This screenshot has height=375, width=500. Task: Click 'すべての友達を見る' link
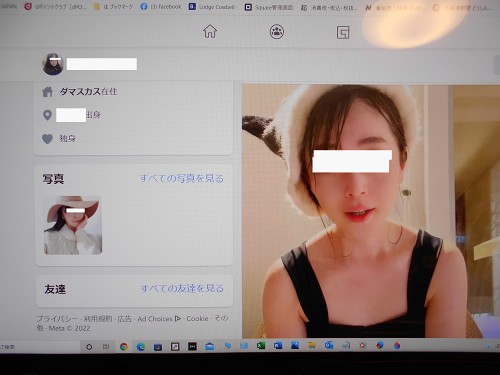[182, 288]
